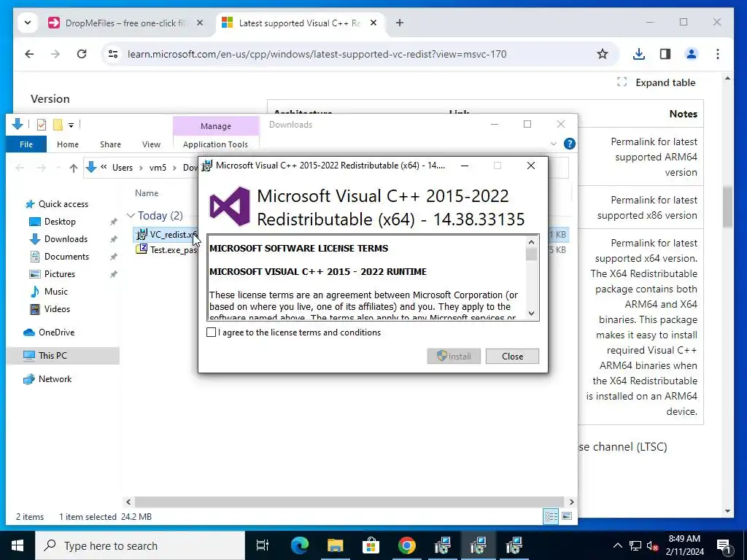The height and width of the screenshot is (560, 747).
Task: Open the Home ribbon tab
Action: click(x=68, y=144)
